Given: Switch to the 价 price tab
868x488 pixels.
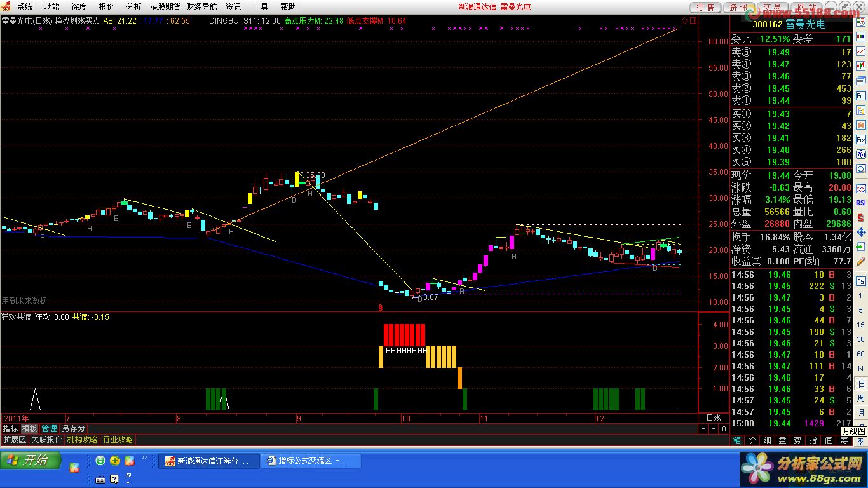Looking at the screenshot, I should [x=752, y=440].
